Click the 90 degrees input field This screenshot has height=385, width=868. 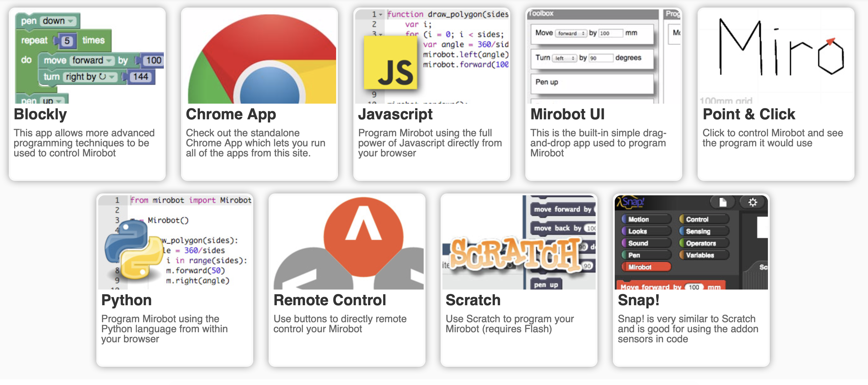coord(601,58)
